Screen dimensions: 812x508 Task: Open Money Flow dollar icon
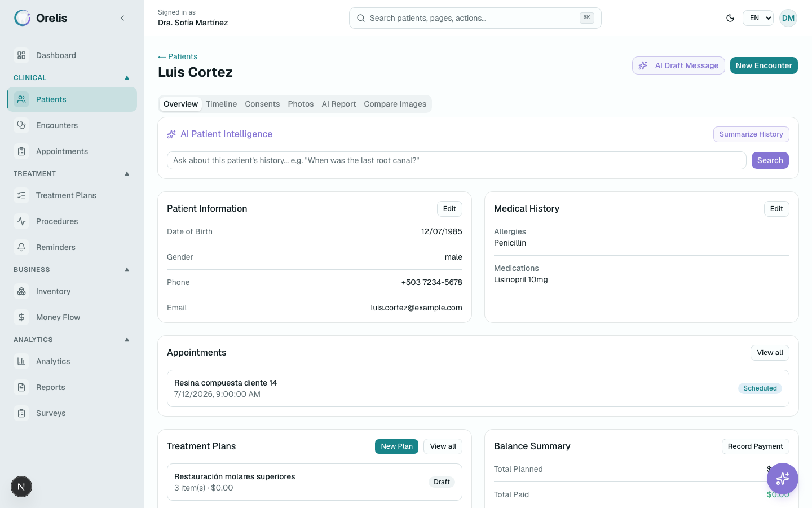point(21,317)
